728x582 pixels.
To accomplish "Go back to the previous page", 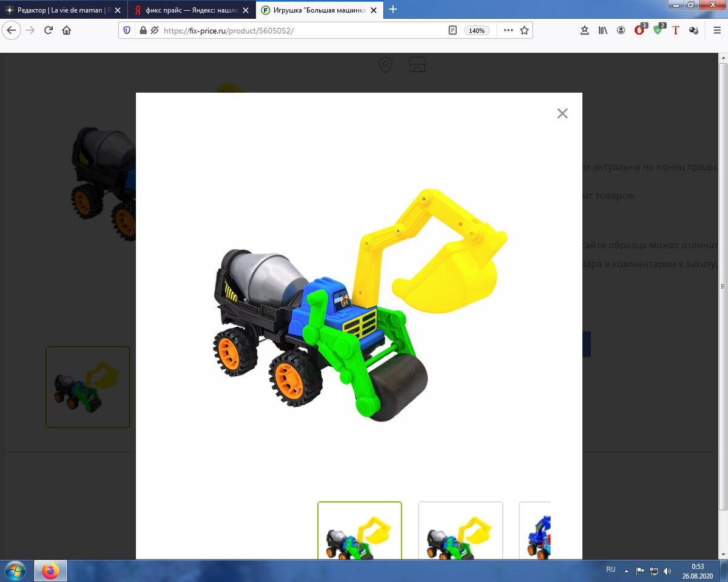I will tap(12, 30).
